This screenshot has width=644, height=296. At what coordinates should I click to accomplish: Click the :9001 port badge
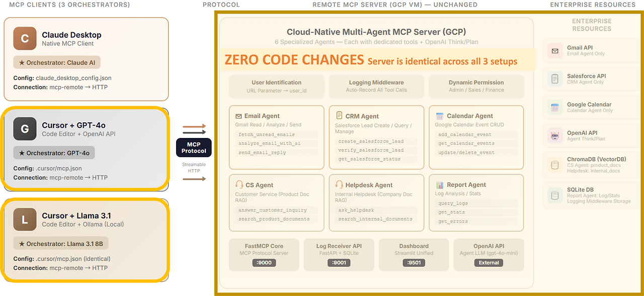click(x=339, y=263)
